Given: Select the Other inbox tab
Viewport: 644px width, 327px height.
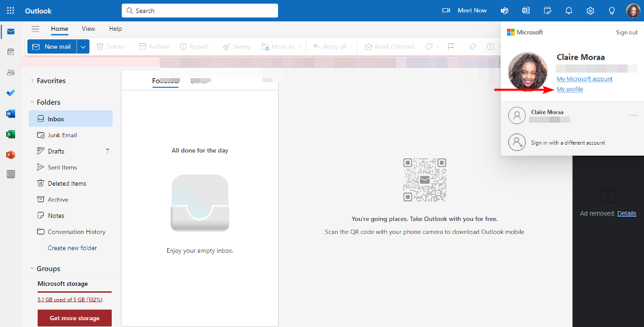Looking at the screenshot, I should [201, 80].
